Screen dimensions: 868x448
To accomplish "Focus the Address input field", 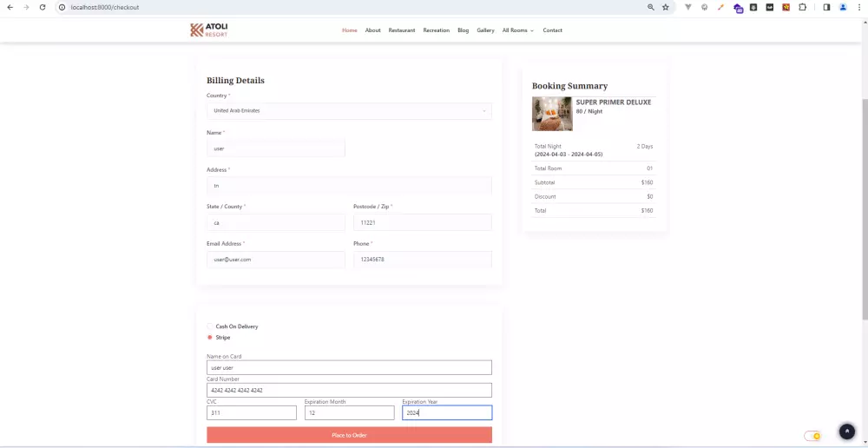I will pyautogui.click(x=349, y=186).
